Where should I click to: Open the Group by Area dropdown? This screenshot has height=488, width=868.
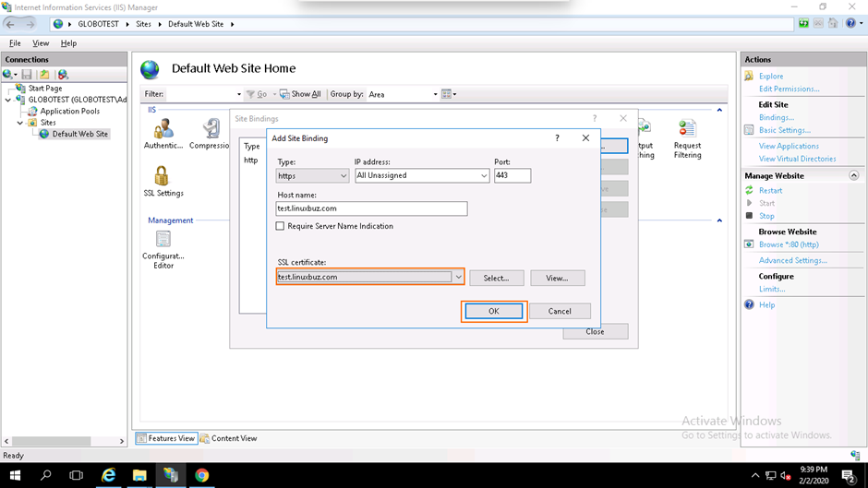(x=435, y=94)
